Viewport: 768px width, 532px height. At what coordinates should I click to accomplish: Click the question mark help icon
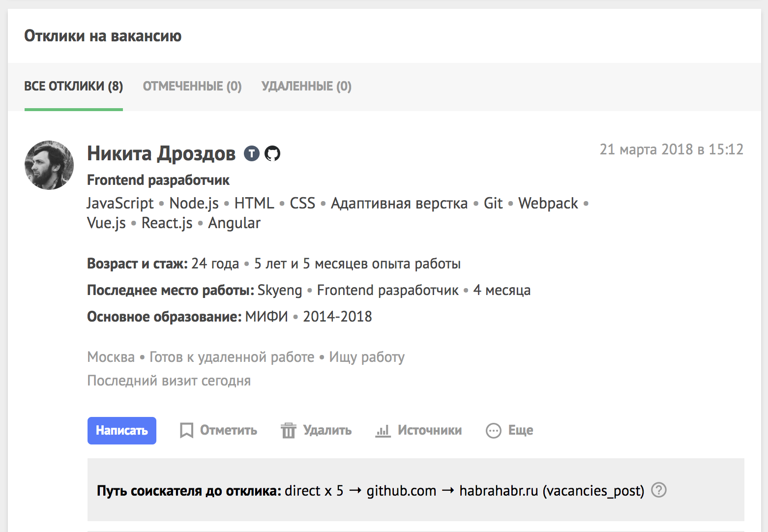[659, 490]
